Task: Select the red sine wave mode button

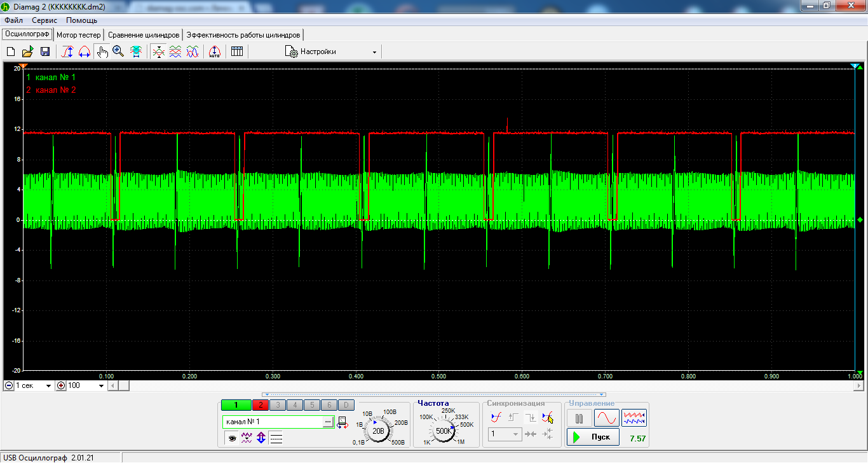Action: pos(606,418)
